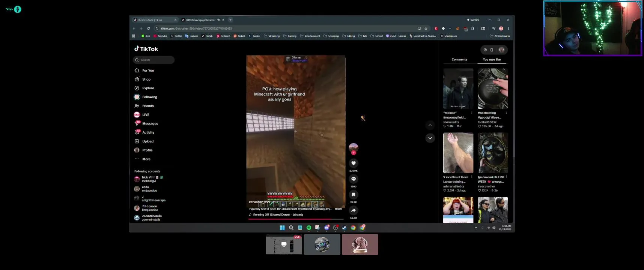
Task: Seek along the red video progress bar
Action: tap(296, 219)
